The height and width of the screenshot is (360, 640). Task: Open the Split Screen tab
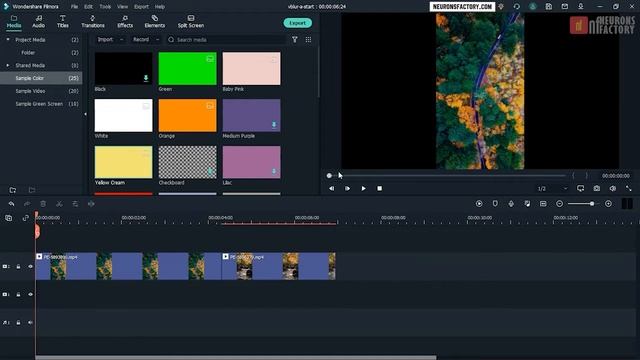[x=191, y=22]
